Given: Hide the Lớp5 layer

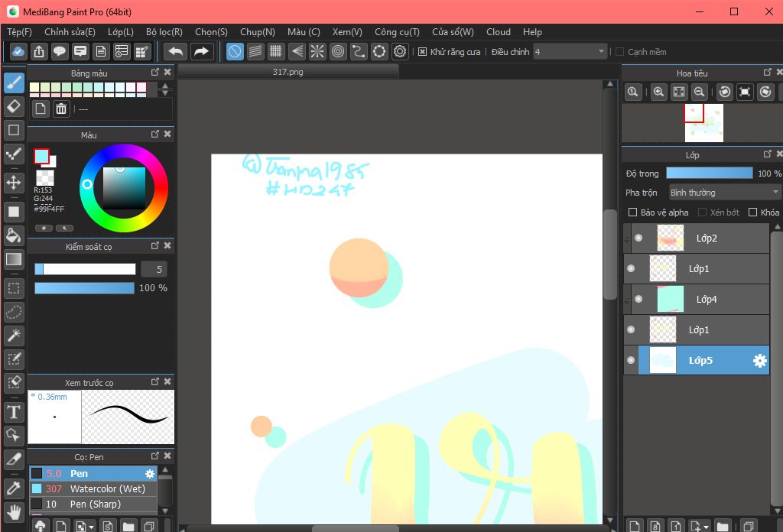Looking at the screenshot, I should point(631,360).
